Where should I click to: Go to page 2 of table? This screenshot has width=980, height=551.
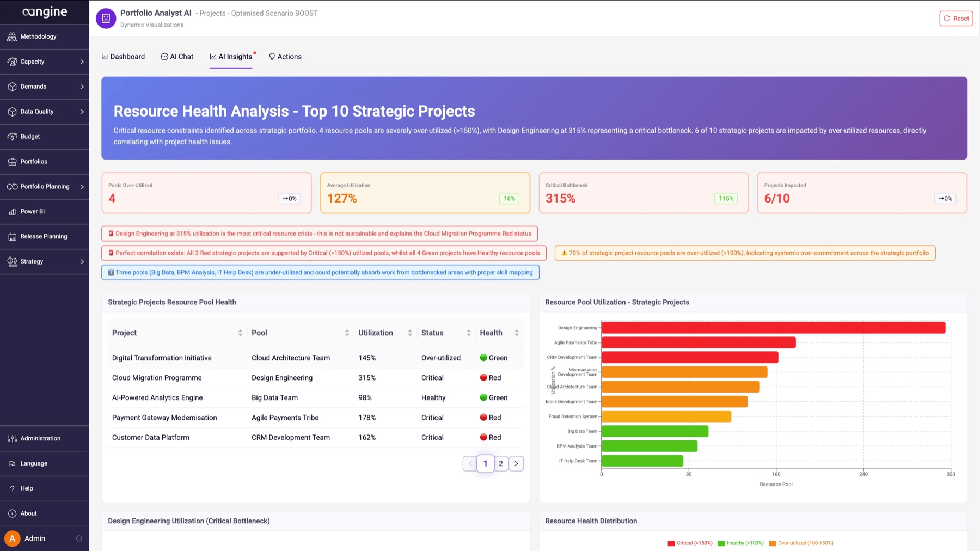pos(501,464)
